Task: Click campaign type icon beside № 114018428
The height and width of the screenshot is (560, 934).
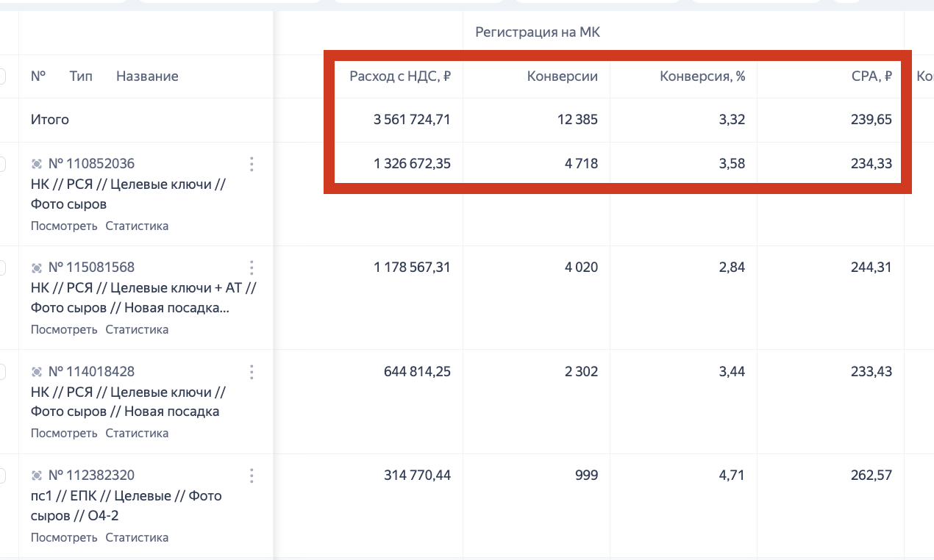Action: click(37, 372)
